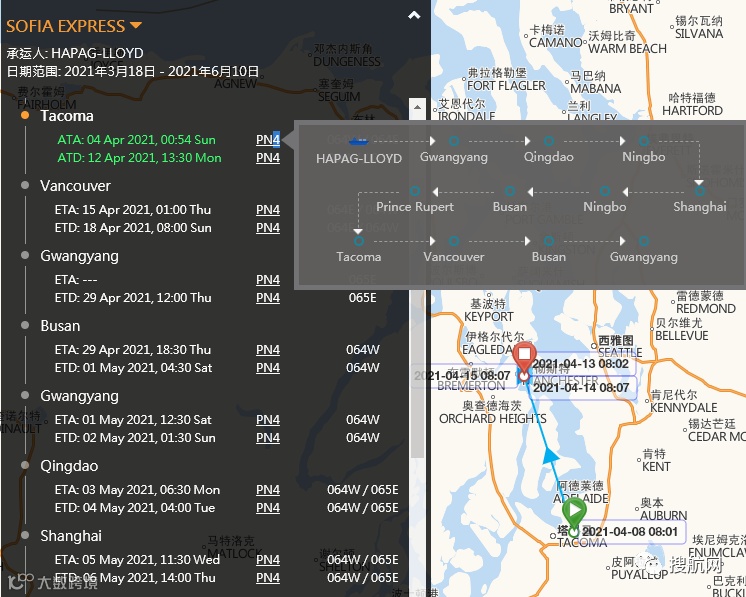
Task: Select the Qingdao port bullet in the timeline
Action: click(x=25, y=465)
